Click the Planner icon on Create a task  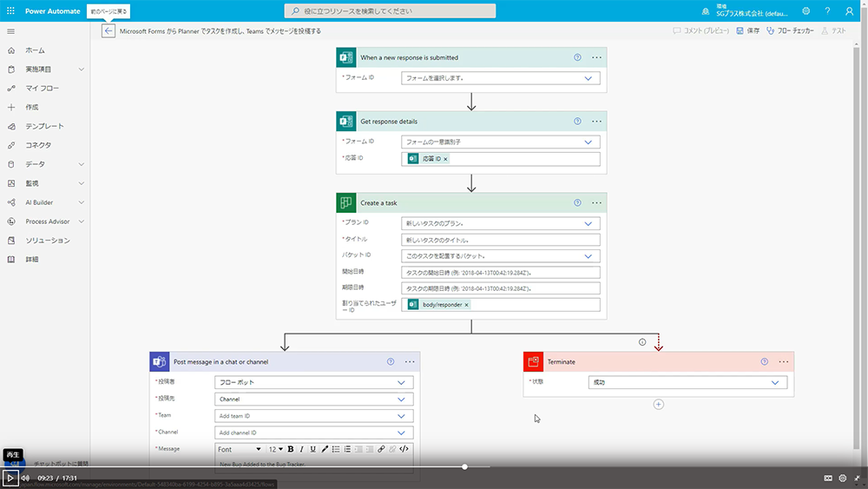(346, 202)
